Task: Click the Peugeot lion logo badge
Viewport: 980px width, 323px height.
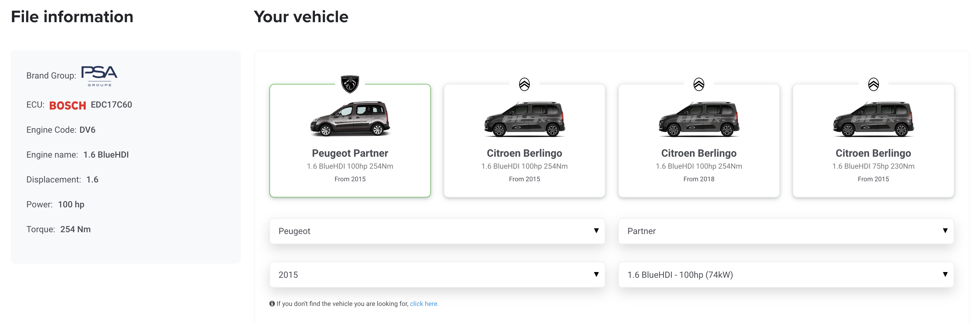Action: [x=350, y=84]
